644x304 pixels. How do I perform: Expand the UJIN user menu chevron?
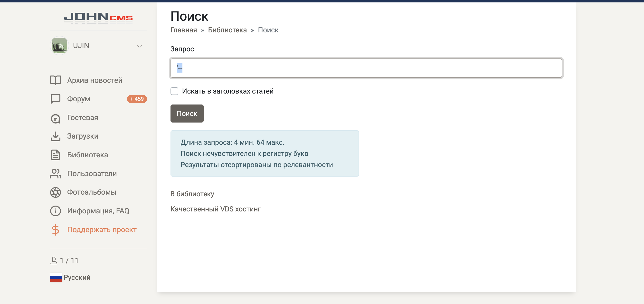tap(139, 46)
